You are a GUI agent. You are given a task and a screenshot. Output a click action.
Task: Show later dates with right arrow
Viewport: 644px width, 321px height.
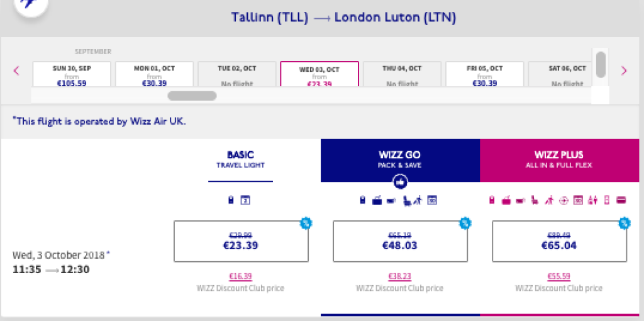pyautogui.click(x=624, y=70)
